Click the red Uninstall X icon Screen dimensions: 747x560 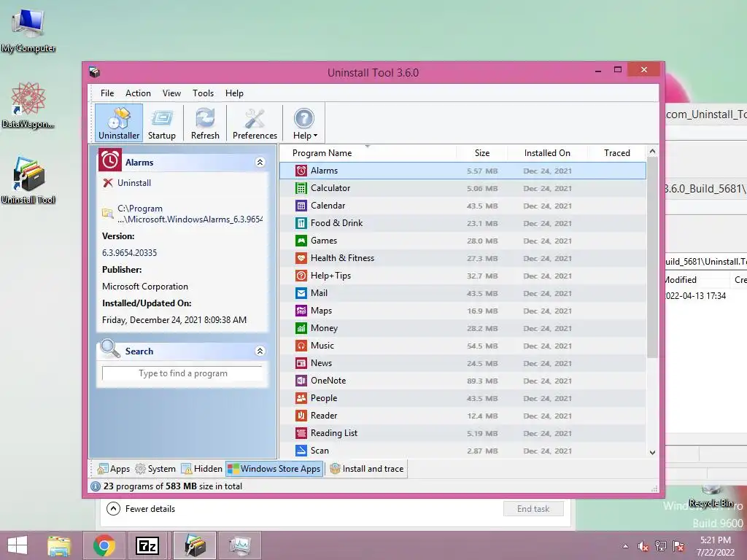click(x=108, y=183)
